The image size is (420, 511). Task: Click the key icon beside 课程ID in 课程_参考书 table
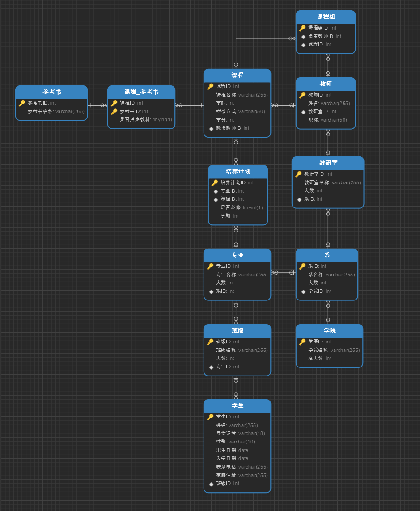click(114, 103)
